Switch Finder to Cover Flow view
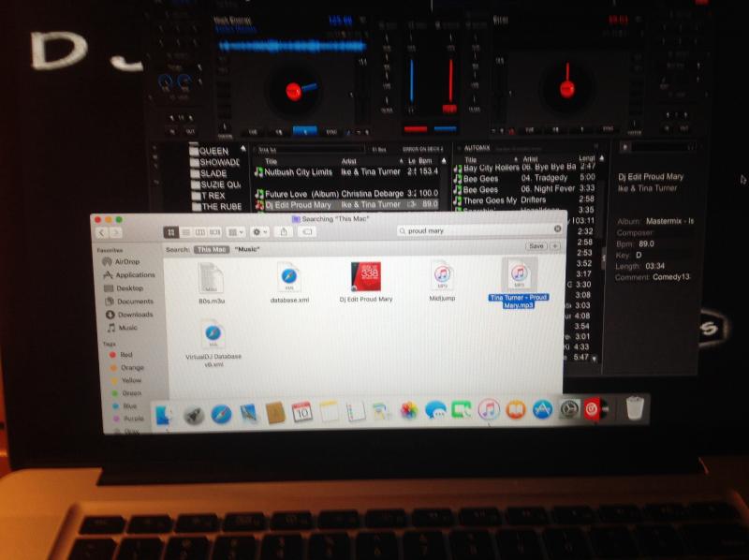749x560 pixels. click(x=214, y=232)
